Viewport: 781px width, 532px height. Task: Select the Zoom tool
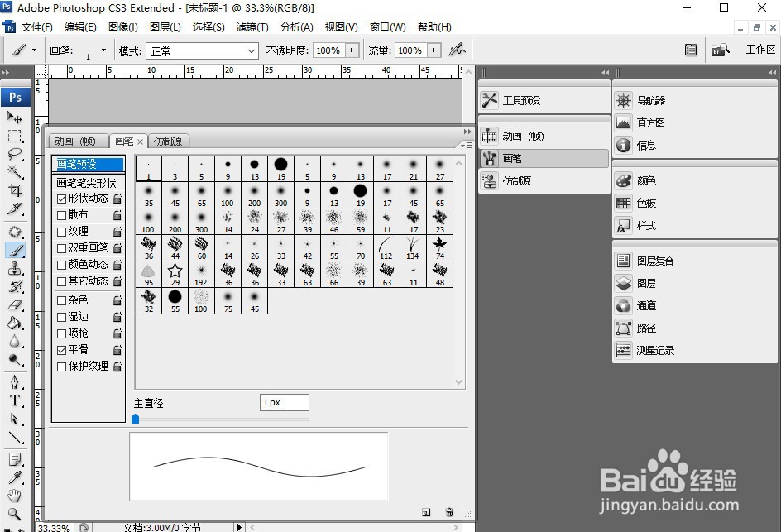pos(14,514)
